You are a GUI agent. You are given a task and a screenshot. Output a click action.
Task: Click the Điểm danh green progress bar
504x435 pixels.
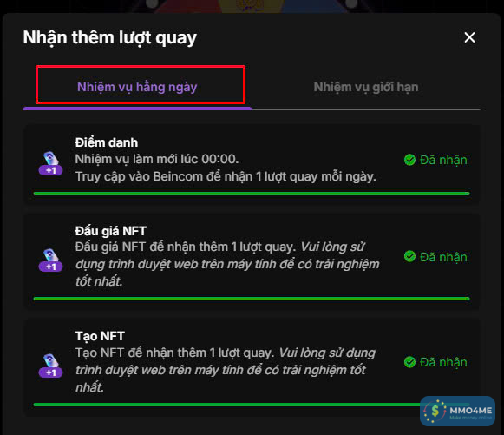252,194
